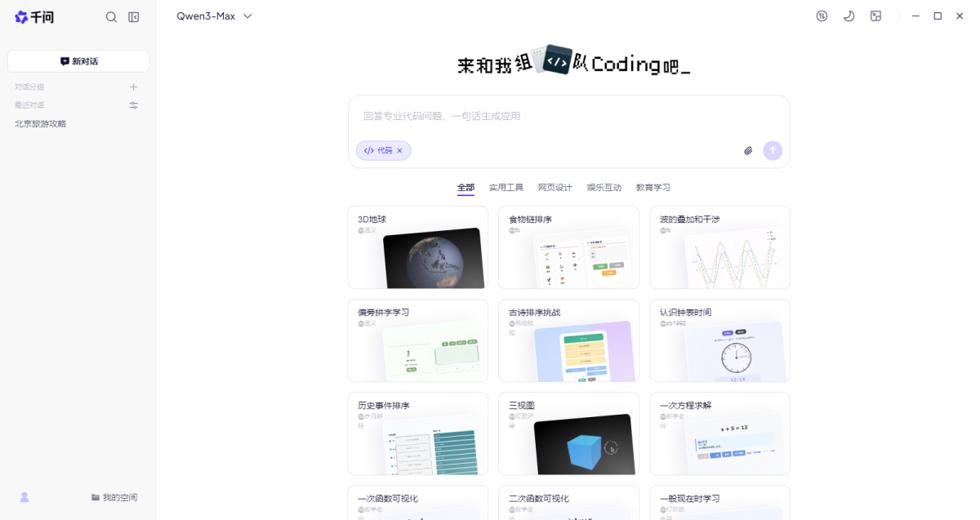The image size is (980, 520).
Task: Open the user avatar at bottom left
Action: point(24,496)
